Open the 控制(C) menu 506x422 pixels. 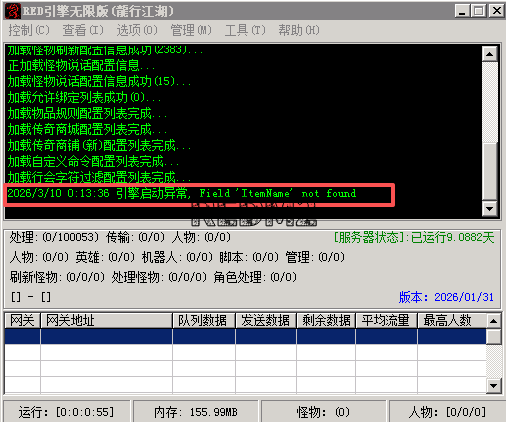(x=29, y=30)
